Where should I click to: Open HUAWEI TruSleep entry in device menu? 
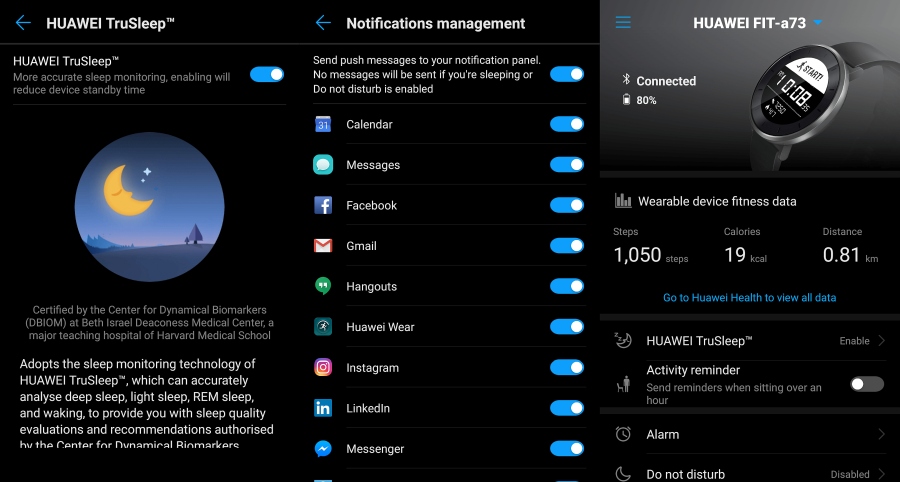click(x=750, y=340)
